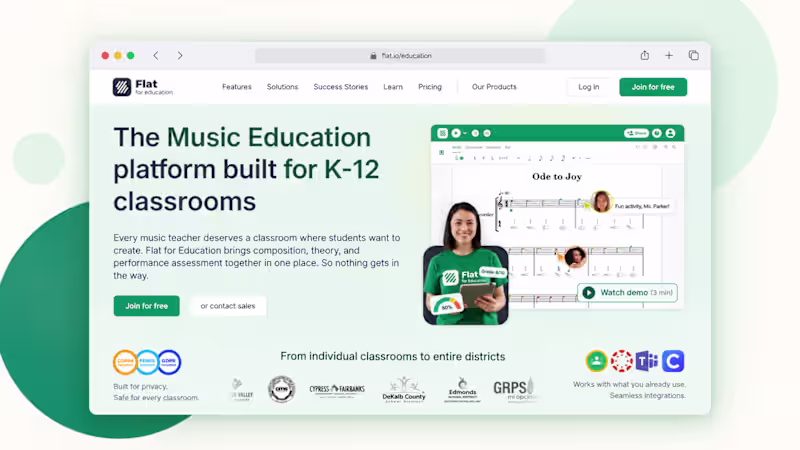Click the Flat for Education logo
Viewport: 800px width, 450px height.
pyautogui.click(x=143, y=87)
